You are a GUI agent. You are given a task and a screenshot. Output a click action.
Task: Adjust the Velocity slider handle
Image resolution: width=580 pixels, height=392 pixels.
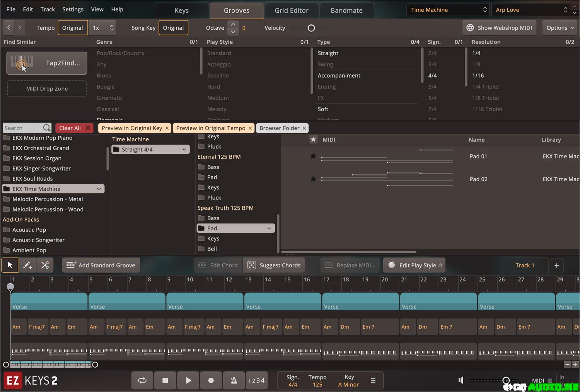pos(311,28)
